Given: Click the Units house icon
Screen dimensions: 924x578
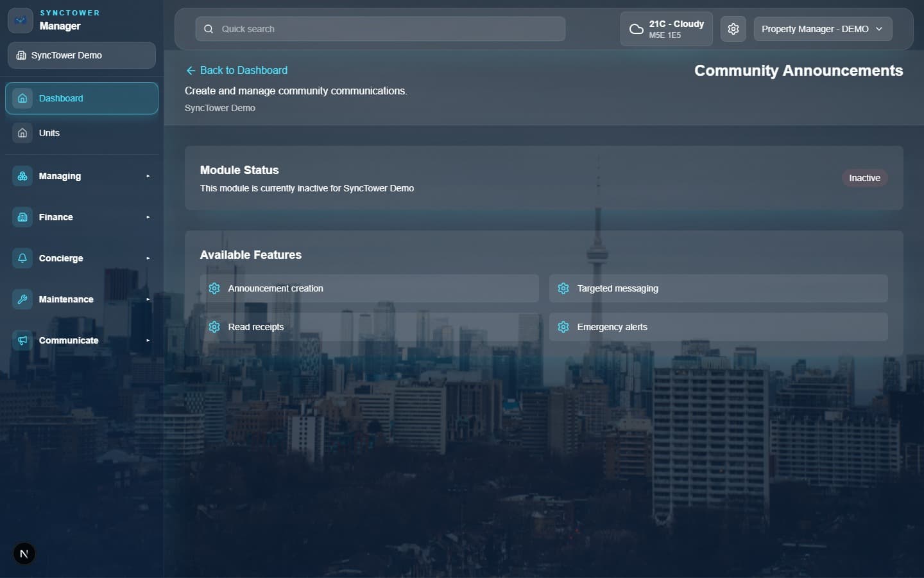Looking at the screenshot, I should (22, 133).
